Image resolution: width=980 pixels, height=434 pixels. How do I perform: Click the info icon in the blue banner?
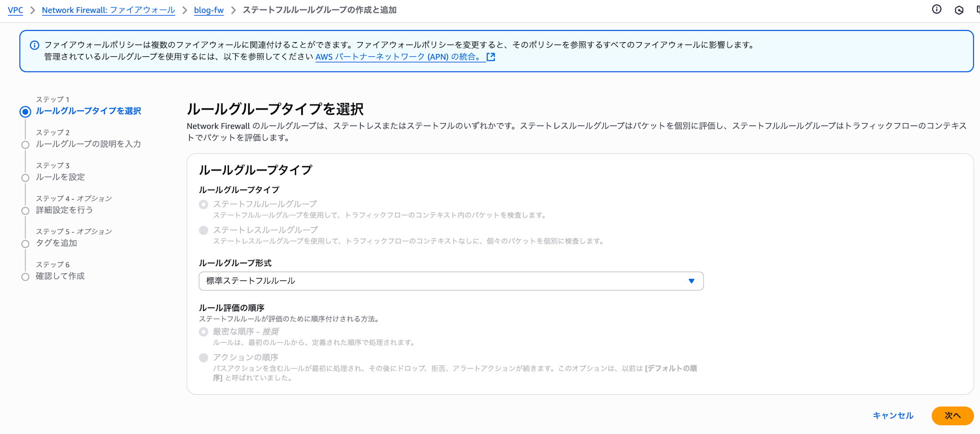34,45
